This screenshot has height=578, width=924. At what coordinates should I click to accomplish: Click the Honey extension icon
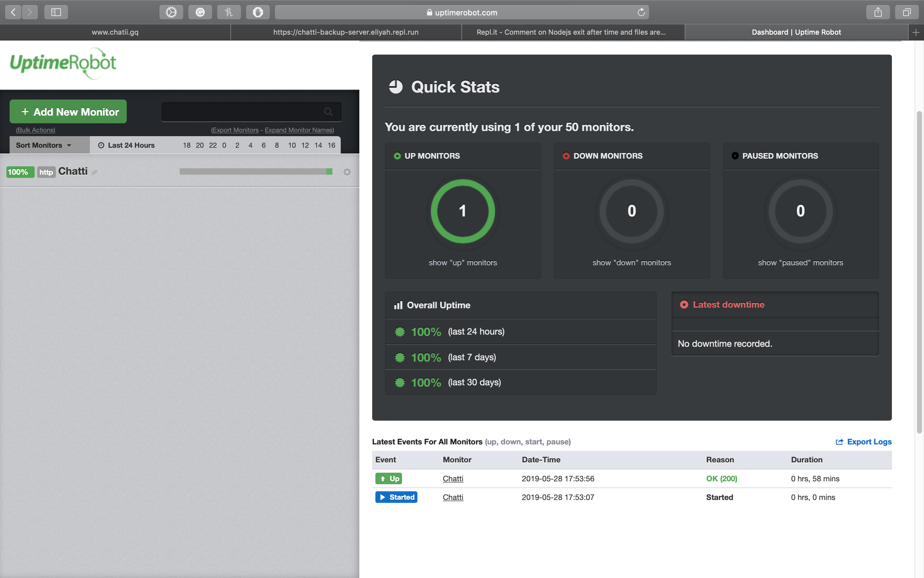click(229, 12)
